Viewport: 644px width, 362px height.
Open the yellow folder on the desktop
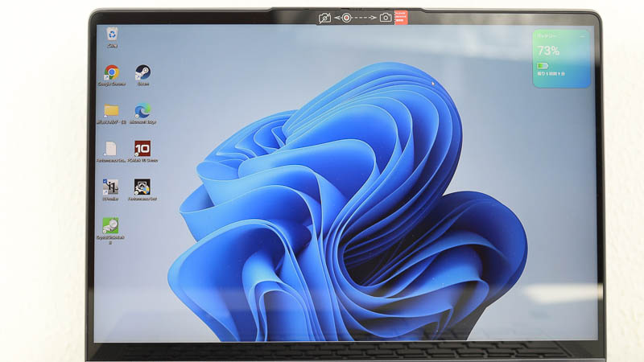click(x=111, y=110)
